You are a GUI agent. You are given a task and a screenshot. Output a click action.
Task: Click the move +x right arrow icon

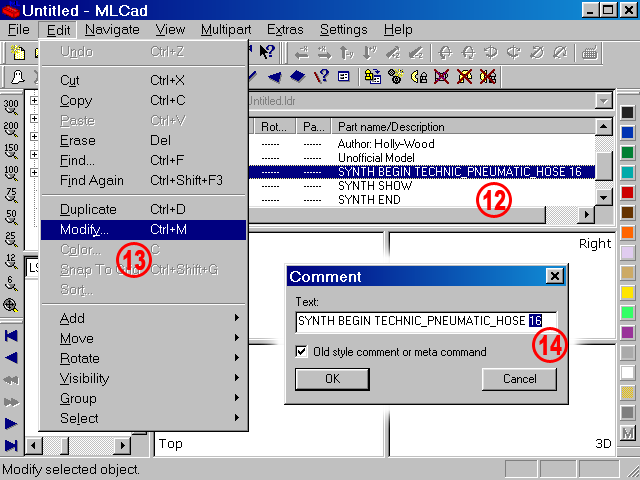click(x=324, y=53)
